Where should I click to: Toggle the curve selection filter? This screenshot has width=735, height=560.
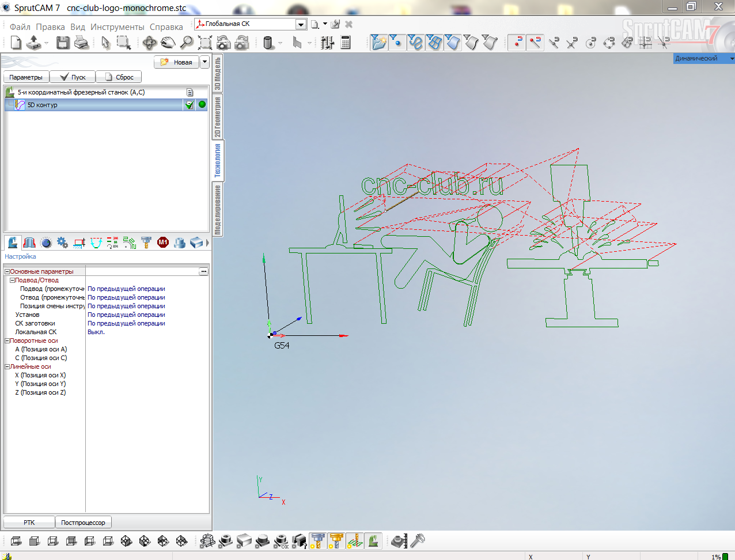[x=415, y=43]
